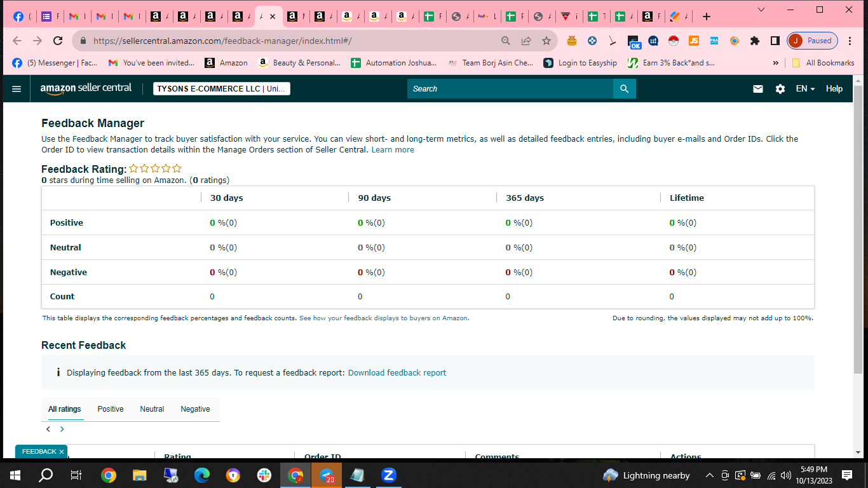The image size is (868, 488).
Task: Switch to the Neutral feedback tab
Action: [x=152, y=409]
